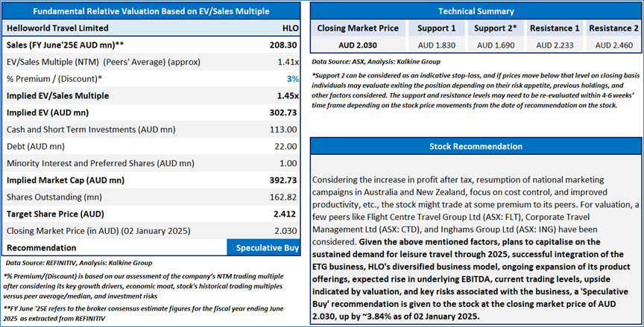Image resolution: width=644 pixels, height=327 pixels.
Task: Click the Support 1 column header
Action: (x=437, y=28)
